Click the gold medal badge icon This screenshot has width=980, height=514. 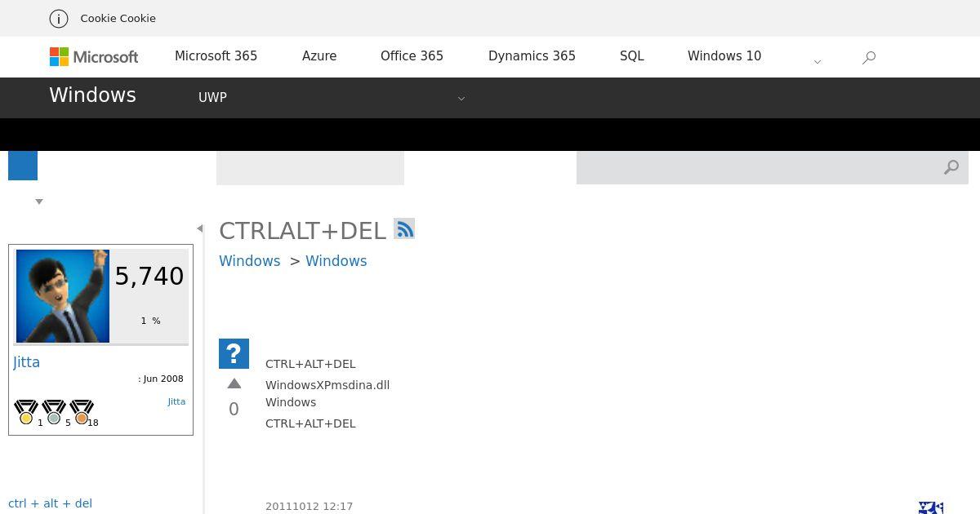(26, 412)
